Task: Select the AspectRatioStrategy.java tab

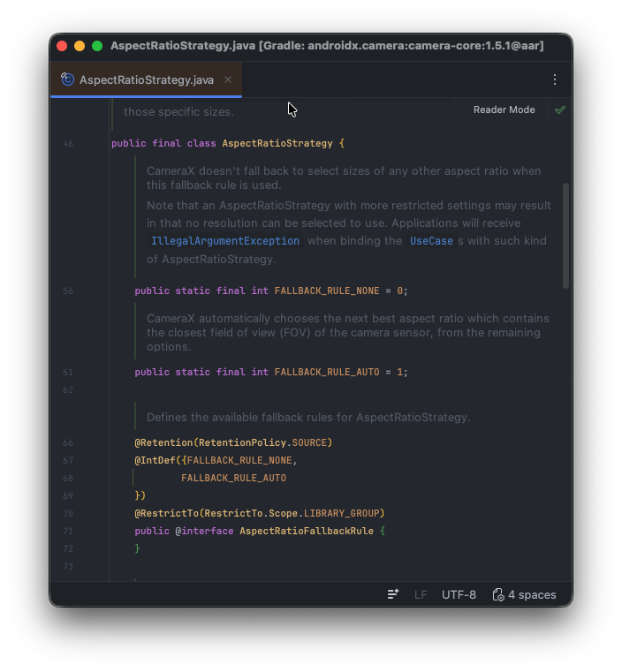Action: 146,79
